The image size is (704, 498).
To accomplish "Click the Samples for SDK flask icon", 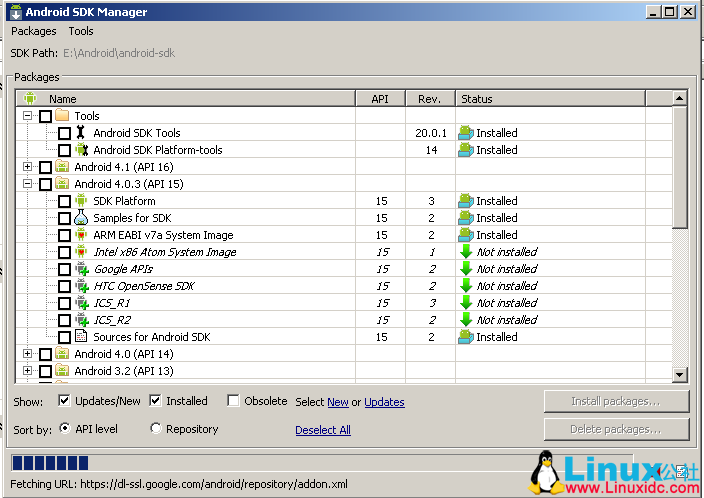I will pyautogui.click(x=81, y=217).
